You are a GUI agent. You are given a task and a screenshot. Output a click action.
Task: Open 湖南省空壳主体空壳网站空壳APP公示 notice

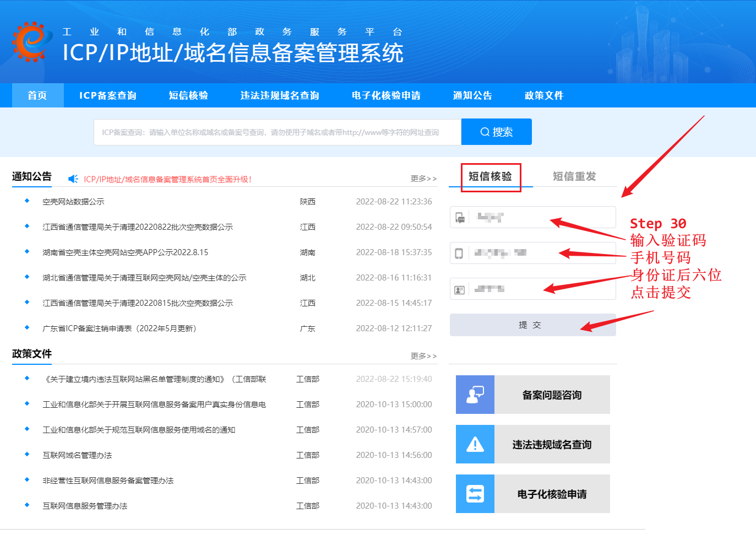point(126,252)
